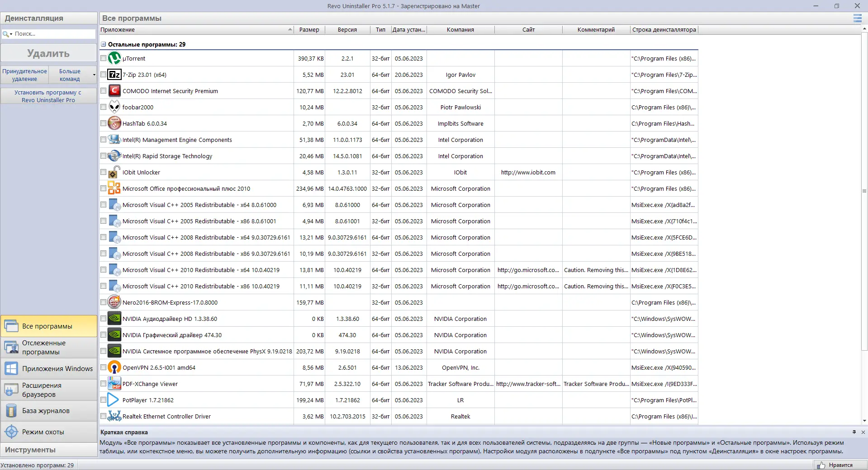Open the Больше команд dropdown arrow
Image resolution: width=868 pixels, height=470 pixels.
tap(94, 75)
